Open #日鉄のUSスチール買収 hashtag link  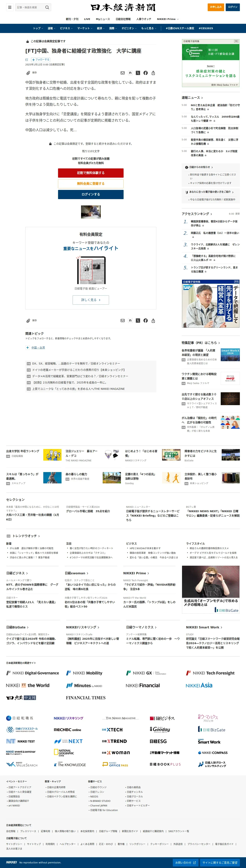pos(180,28)
